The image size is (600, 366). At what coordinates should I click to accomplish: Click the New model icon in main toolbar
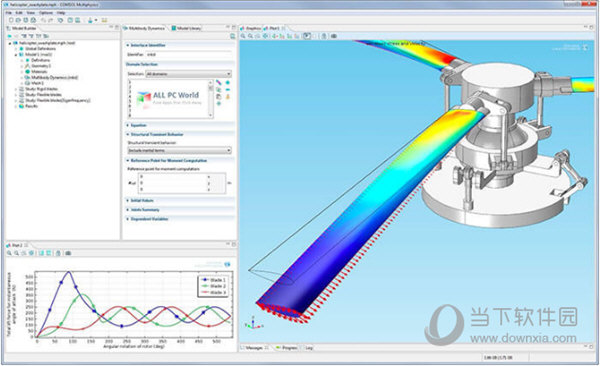point(11,20)
